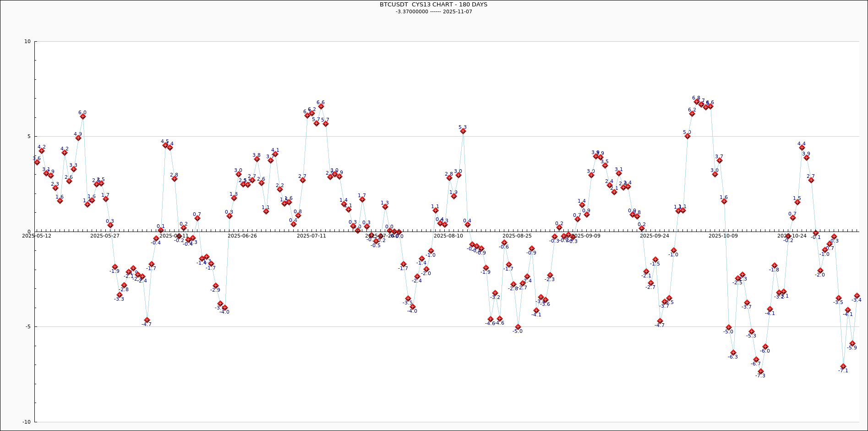
Task: Select the 5.3 peak data marker
Action: pyautogui.click(x=463, y=131)
